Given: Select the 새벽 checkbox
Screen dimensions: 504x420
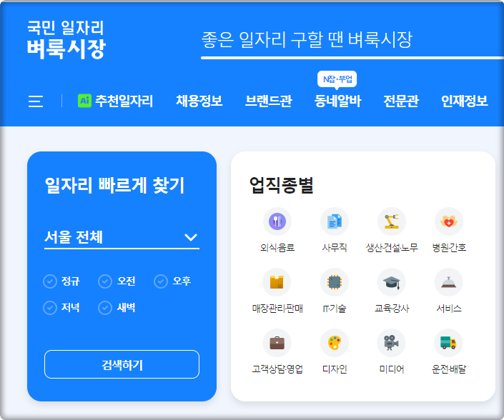Looking at the screenshot, I should click(x=105, y=308).
